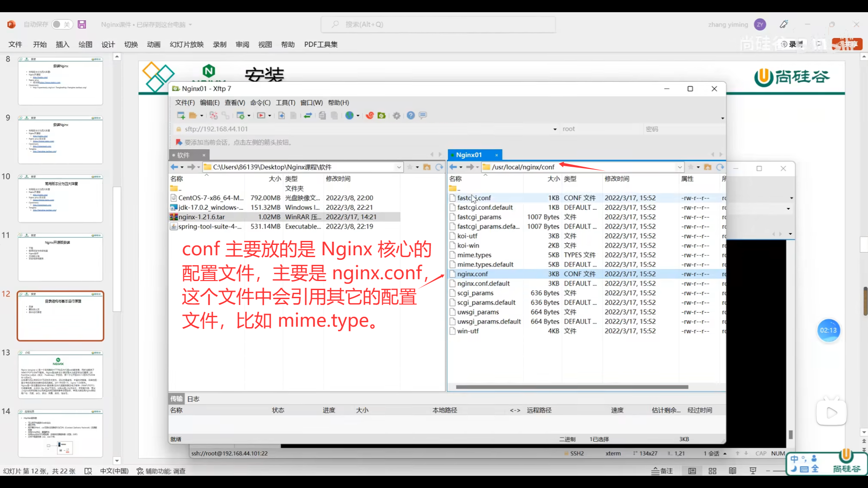This screenshot has width=868, height=488.
Task: Switch to the 日志 tab
Action: 193,399
